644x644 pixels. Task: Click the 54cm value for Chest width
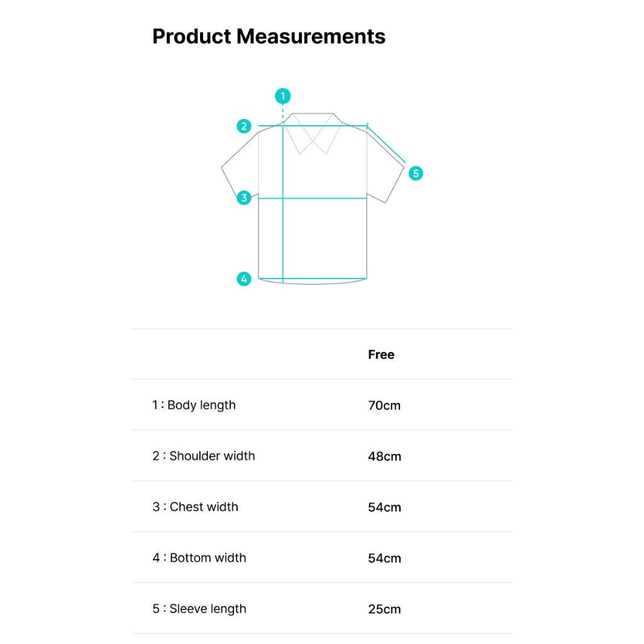point(384,508)
